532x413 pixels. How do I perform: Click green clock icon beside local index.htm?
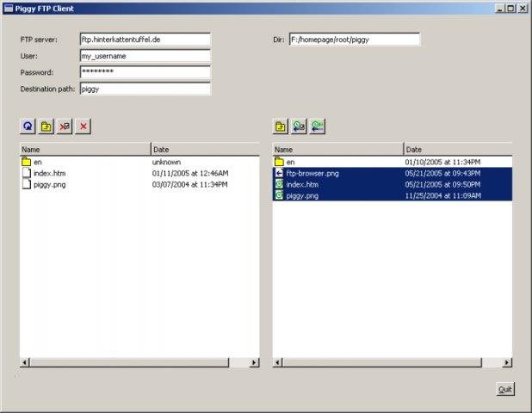279,184
